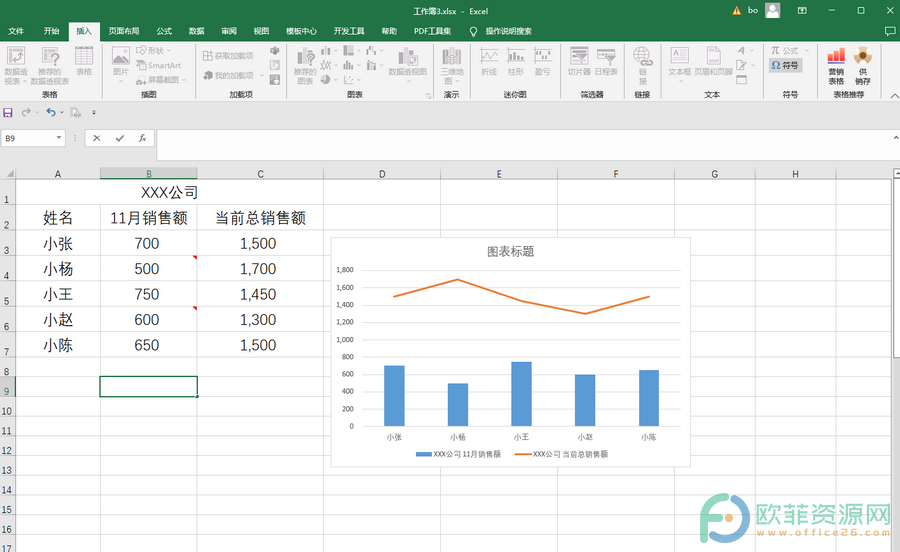This screenshot has height=552, width=900.
Task: Select cell containing 11月销售额
Action: [149, 217]
